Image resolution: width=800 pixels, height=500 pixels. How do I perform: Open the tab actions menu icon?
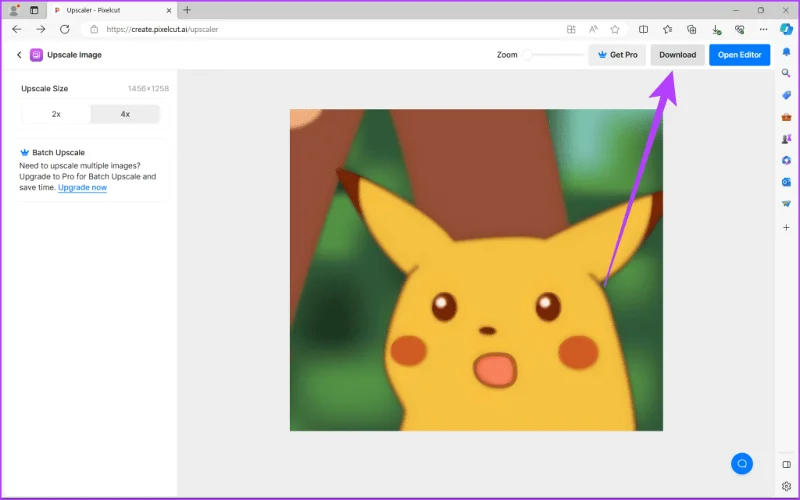pos(34,10)
